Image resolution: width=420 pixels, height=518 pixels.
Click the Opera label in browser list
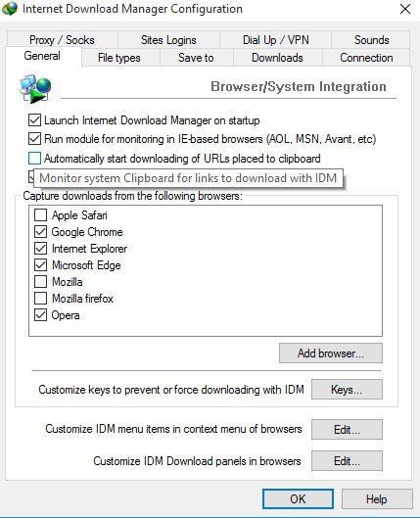[x=66, y=315]
